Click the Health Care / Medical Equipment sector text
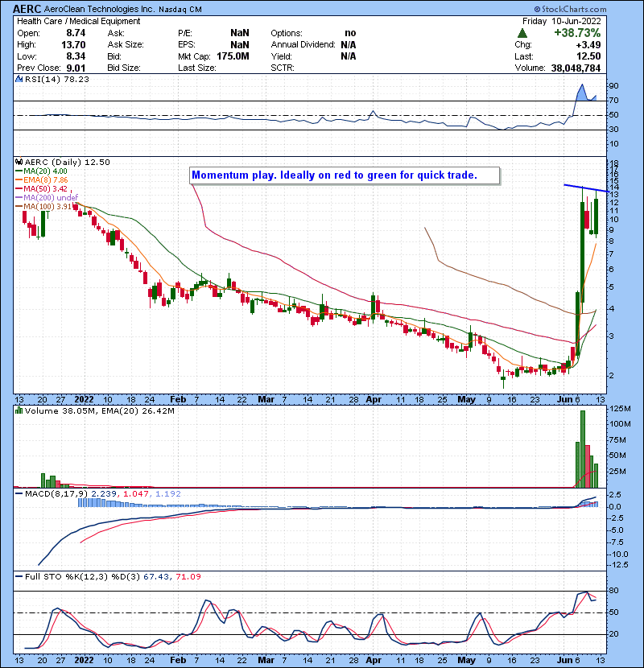This screenshot has width=644, height=668. coord(78,21)
